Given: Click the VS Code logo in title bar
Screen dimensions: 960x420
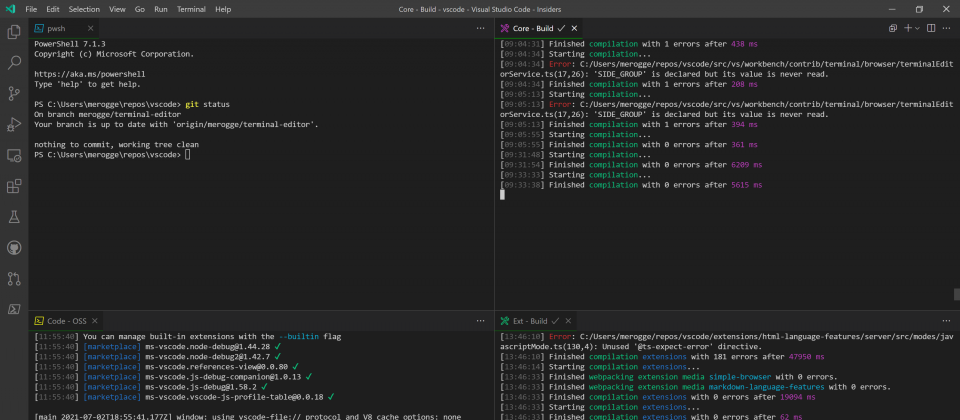Looking at the screenshot, I should (10, 9).
